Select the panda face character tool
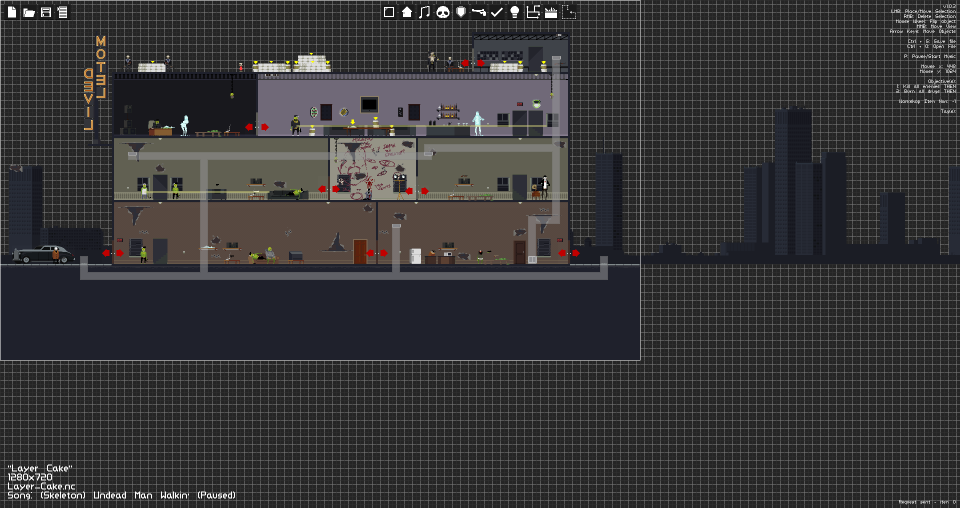Image resolution: width=960 pixels, height=508 pixels. coord(443,12)
